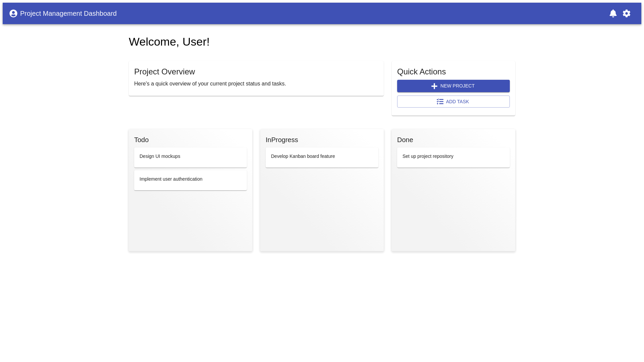
Task: Click the Project Management Dashboard title
Action: (x=68, y=13)
